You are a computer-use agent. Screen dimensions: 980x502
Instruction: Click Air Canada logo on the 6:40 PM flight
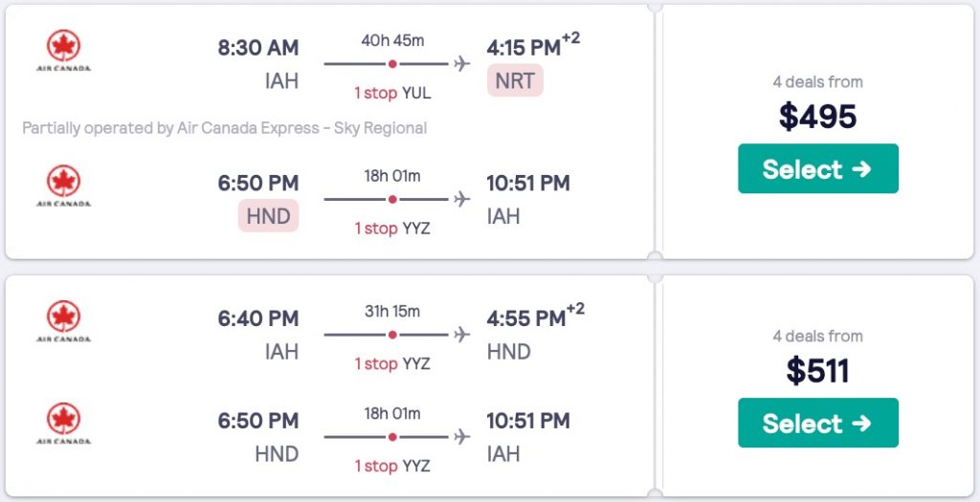pyautogui.click(x=64, y=322)
